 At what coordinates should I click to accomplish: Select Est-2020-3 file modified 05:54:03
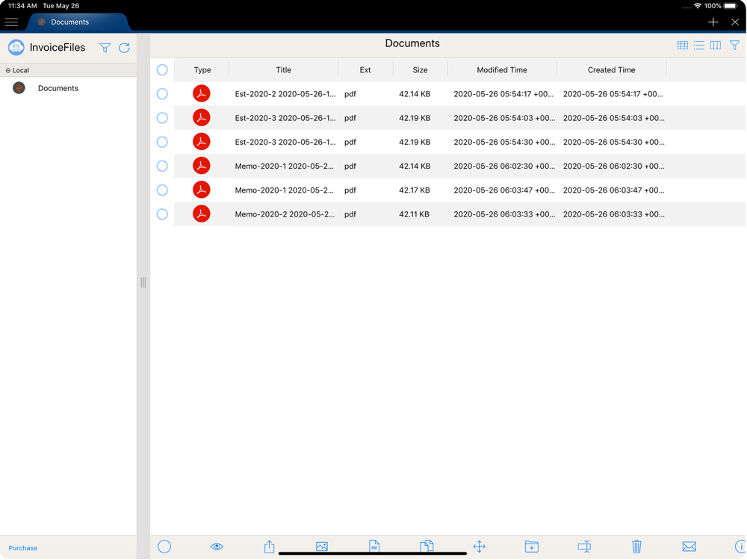(x=162, y=118)
